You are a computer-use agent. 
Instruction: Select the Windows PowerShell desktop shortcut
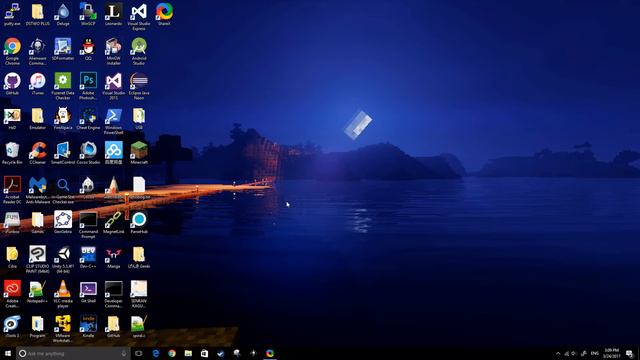point(113,121)
